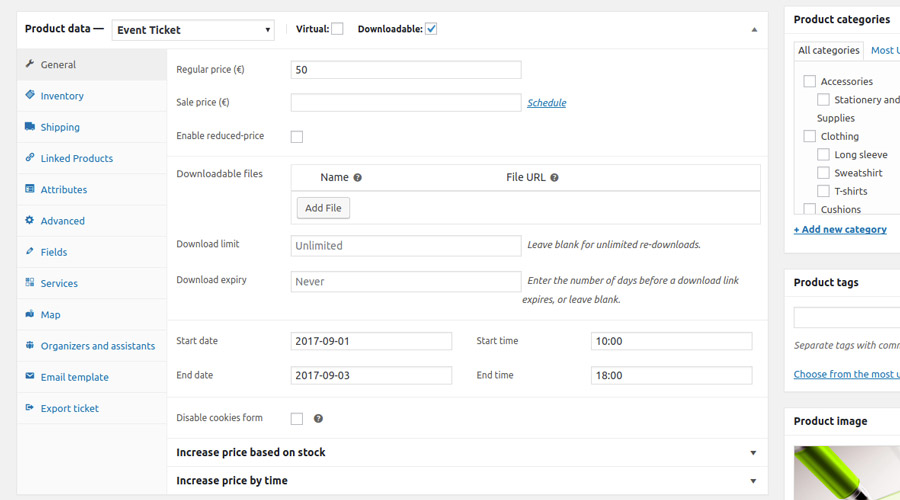Enable the Virtual checkbox
This screenshot has width=900, height=500.
click(337, 29)
